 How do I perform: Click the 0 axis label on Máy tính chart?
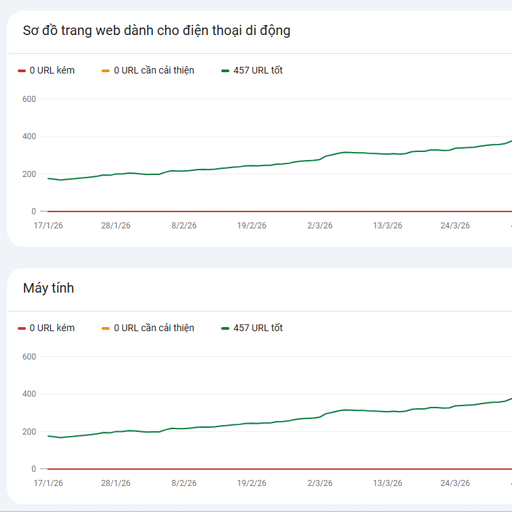34,469
